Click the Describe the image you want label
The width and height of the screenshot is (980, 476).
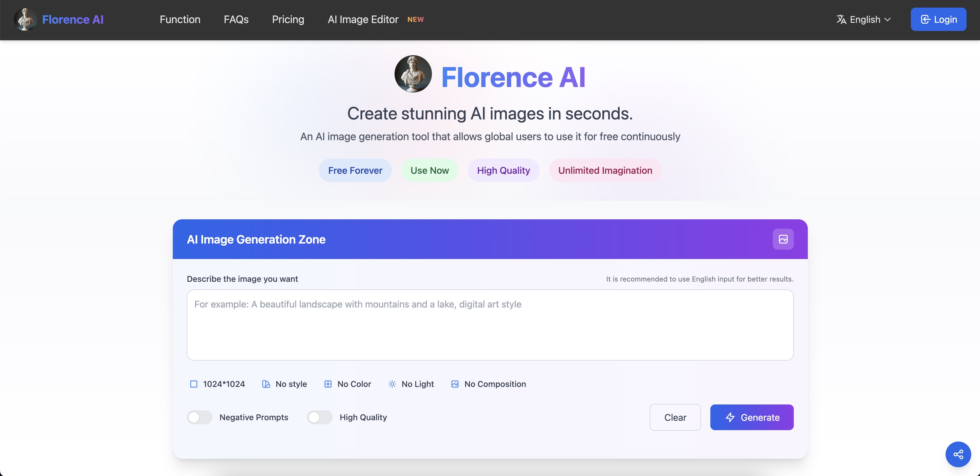(242, 279)
